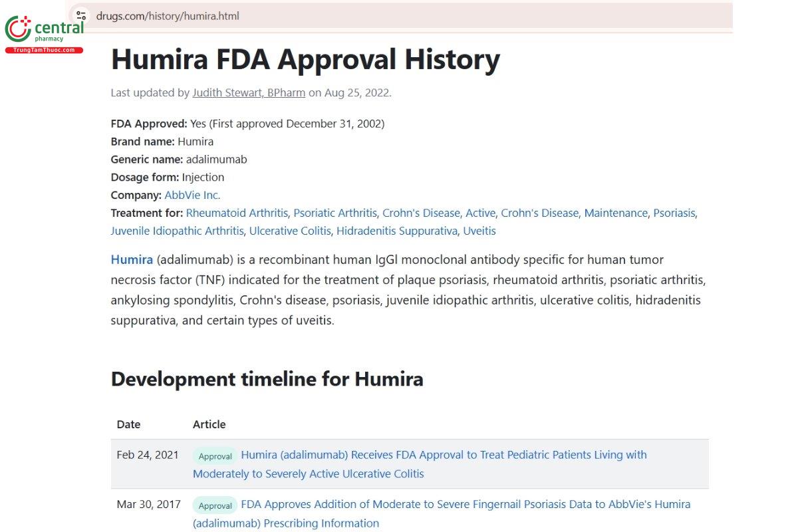Open the Ulcerative Colitis treatment link
The width and height of the screenshot is (798, 532).
290,231
